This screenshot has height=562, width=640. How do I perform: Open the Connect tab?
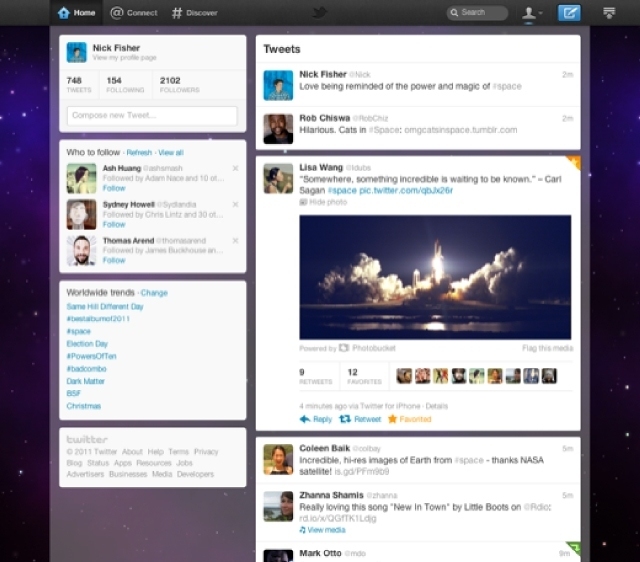point(134,13)
